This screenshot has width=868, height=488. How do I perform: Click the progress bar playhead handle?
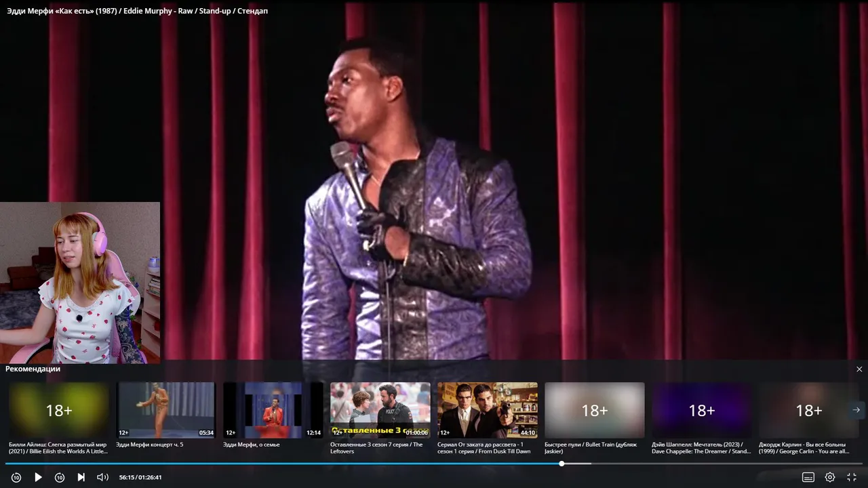click(561, 464)
